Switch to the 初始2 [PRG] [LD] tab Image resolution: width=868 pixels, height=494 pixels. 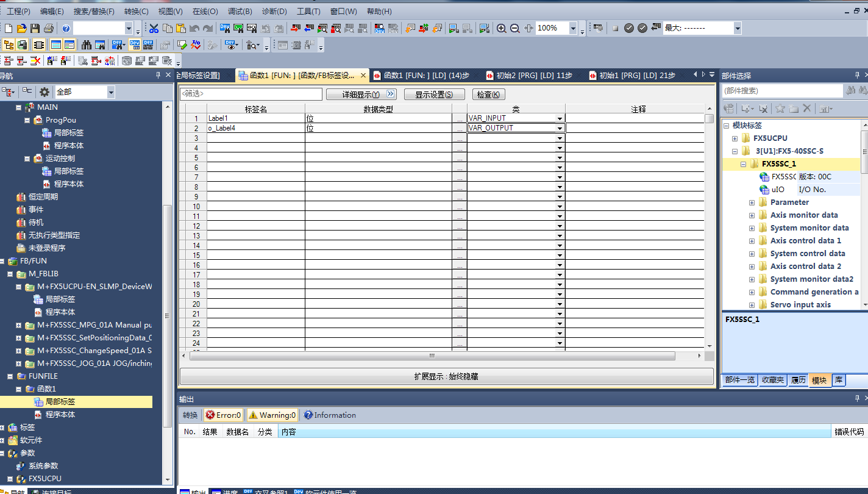click(529, 76)
